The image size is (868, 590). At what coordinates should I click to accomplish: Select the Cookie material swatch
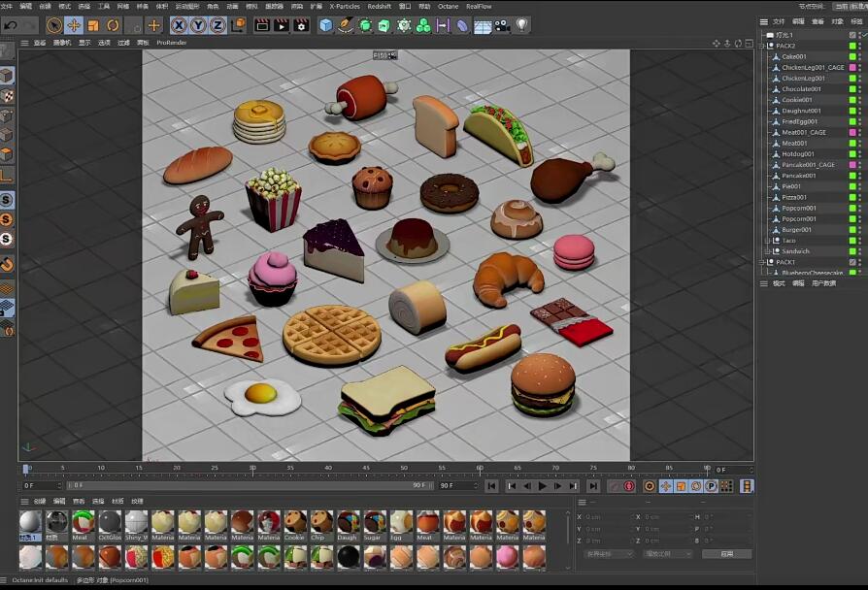[294, 522]
